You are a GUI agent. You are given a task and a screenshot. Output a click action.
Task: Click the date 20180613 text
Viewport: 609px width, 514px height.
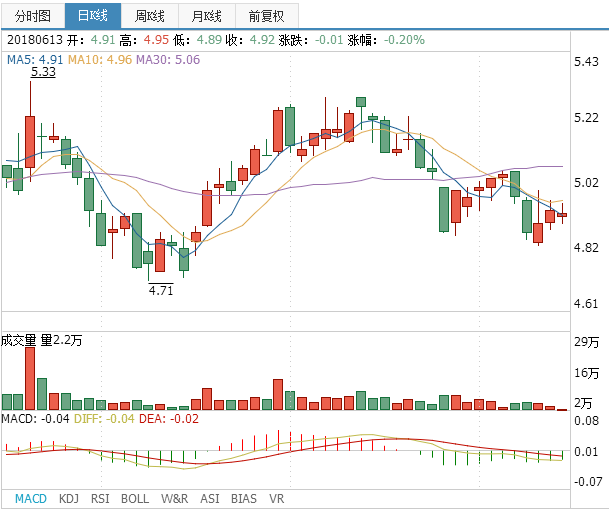point(35,40)
